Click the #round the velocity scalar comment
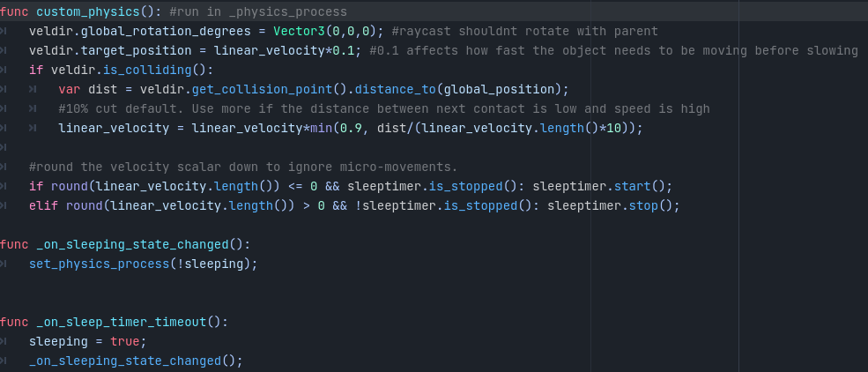This screenshot has height=372, width=868. pyautogui.click(x=243, y=167)
